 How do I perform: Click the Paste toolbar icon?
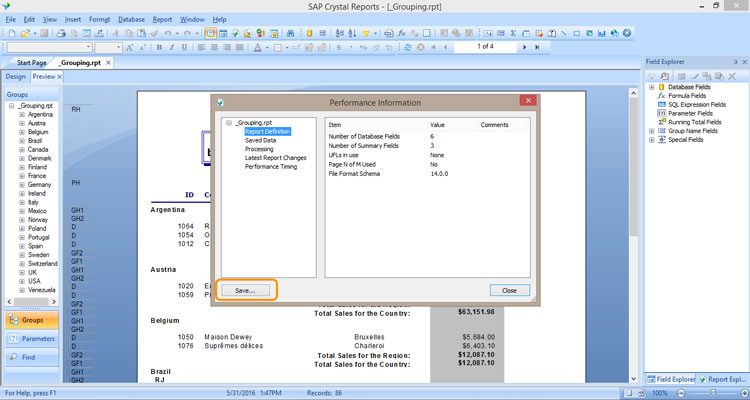(142, 33)
